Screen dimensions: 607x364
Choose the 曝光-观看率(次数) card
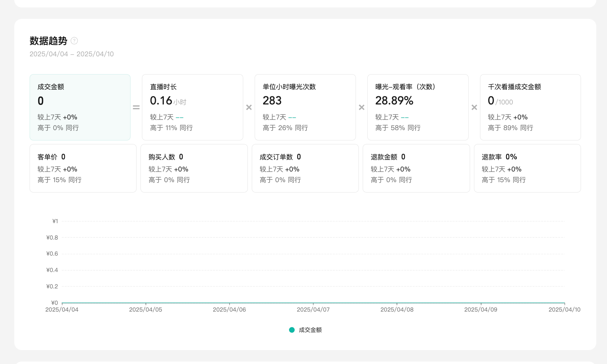[x=418, y=107]
